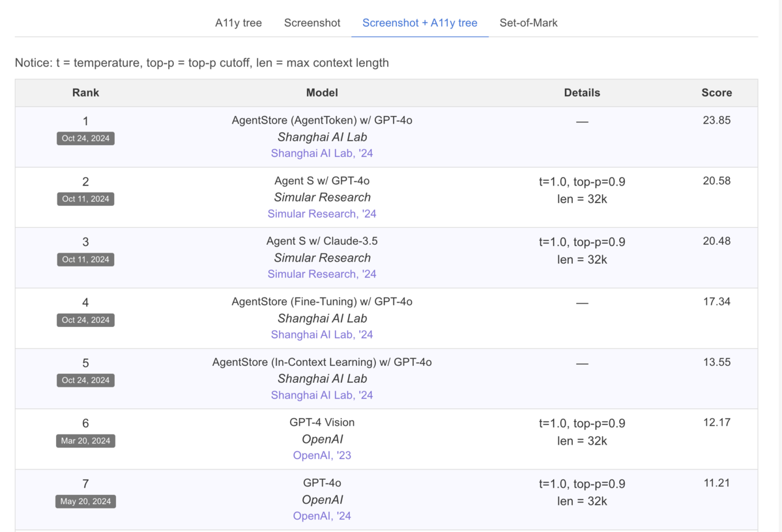Click italic Shanghai AI Lab in the rank 1 row
This screenshot has height=532, width=782.
(322, 137)
